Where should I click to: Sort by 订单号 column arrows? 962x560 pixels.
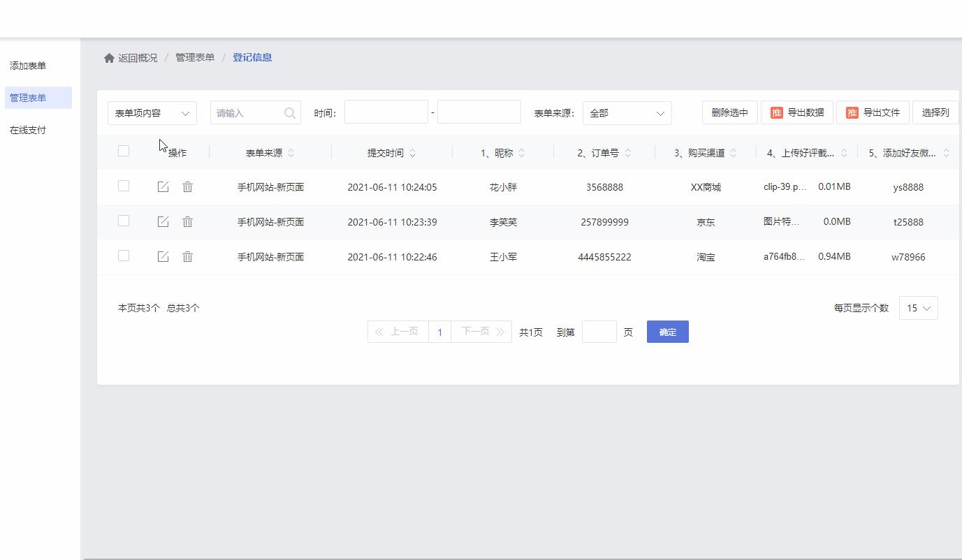[x=627, y=153]
